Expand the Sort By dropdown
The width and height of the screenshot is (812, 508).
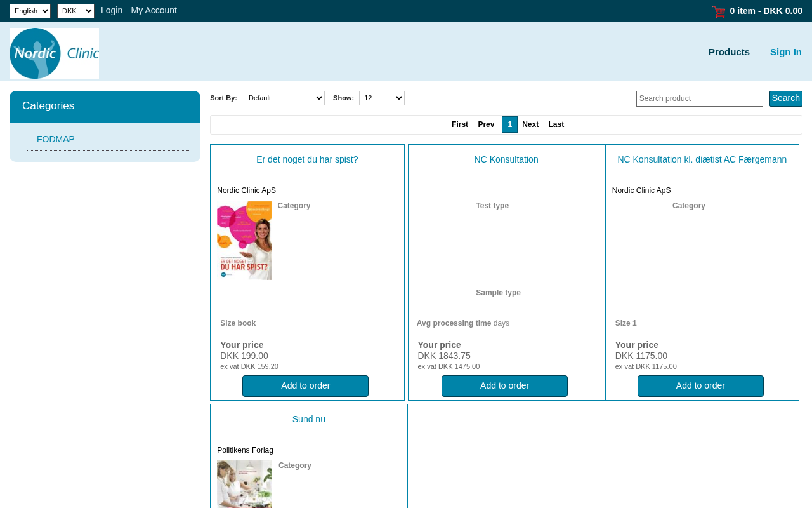(284, 98)
